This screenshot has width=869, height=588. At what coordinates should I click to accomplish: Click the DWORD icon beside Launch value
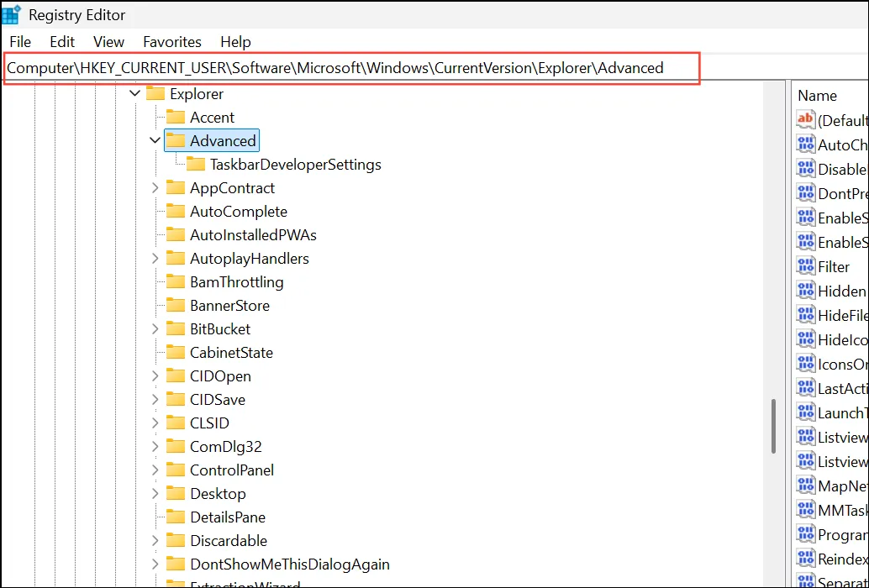[805, 412]
